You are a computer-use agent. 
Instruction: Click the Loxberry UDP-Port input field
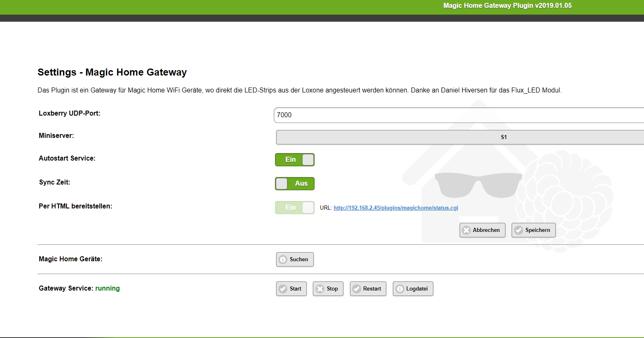coord(459,115)
